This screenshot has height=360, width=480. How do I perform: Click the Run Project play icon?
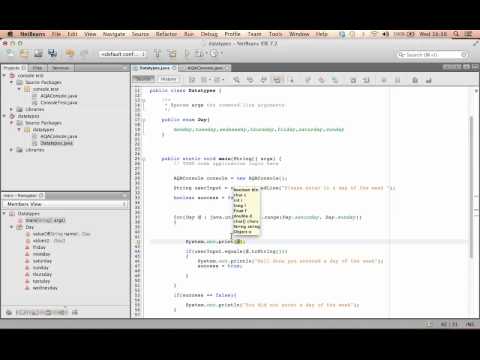187,53
